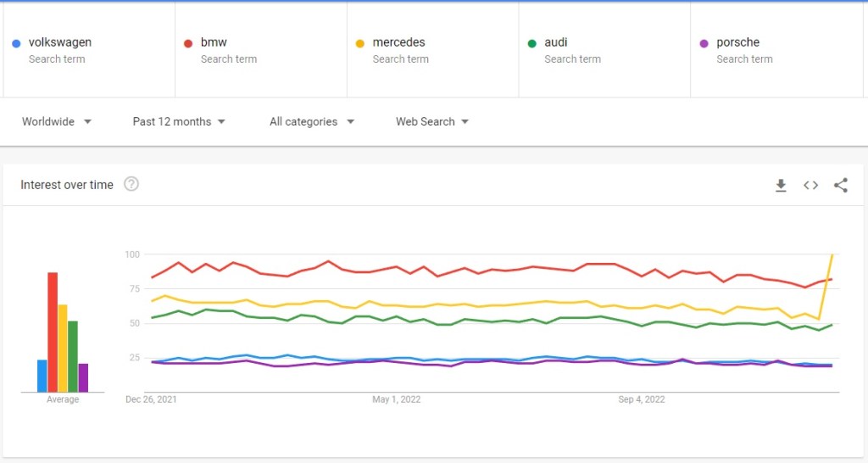Click the porsche search term
Image resolution: width=868 pixels, height=463 pixels.
point(738,42)
